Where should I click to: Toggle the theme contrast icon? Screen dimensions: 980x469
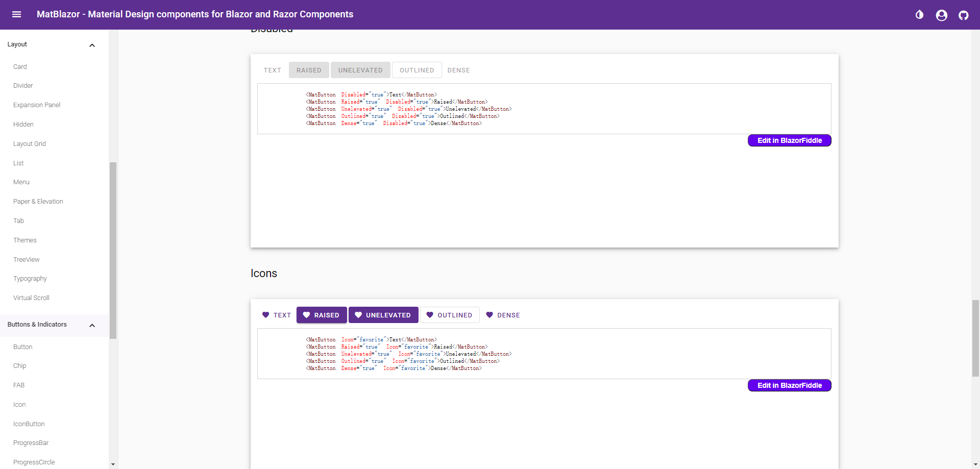pyautogui.click(x=919, y=15)
